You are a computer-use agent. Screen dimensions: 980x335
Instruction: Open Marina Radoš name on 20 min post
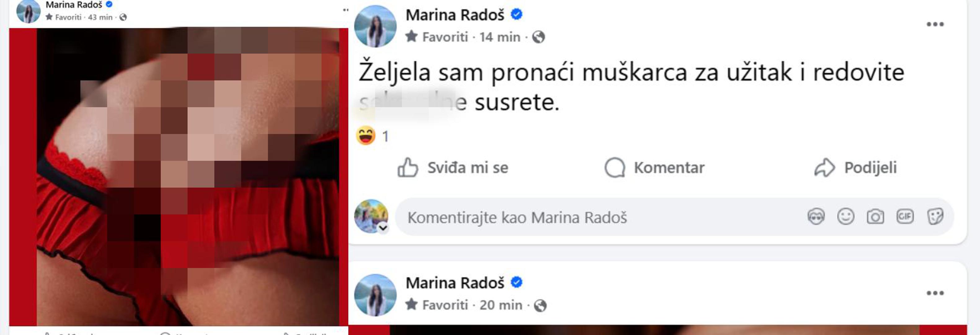455,283
